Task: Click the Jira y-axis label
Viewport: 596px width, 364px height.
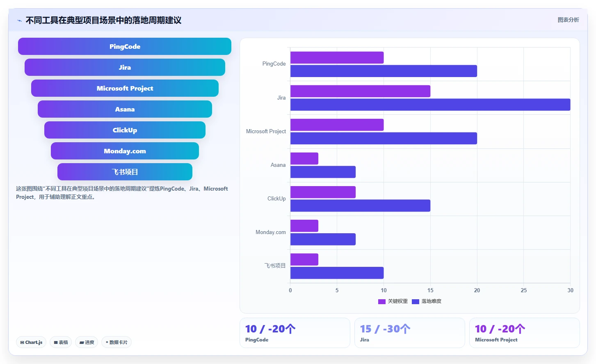Action: coord(281,98)
